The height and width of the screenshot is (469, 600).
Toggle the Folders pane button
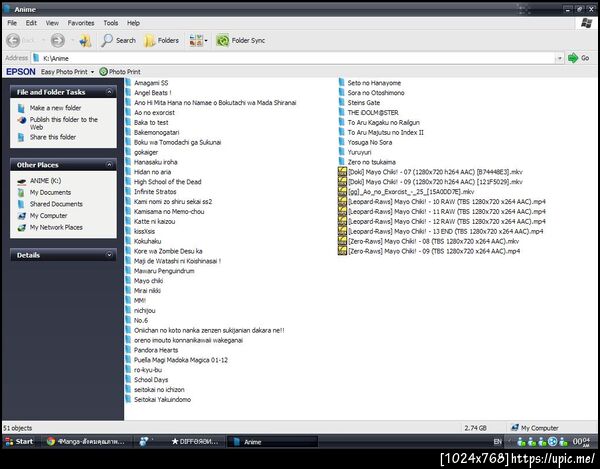pyautogui.click(x=161, y=40)
